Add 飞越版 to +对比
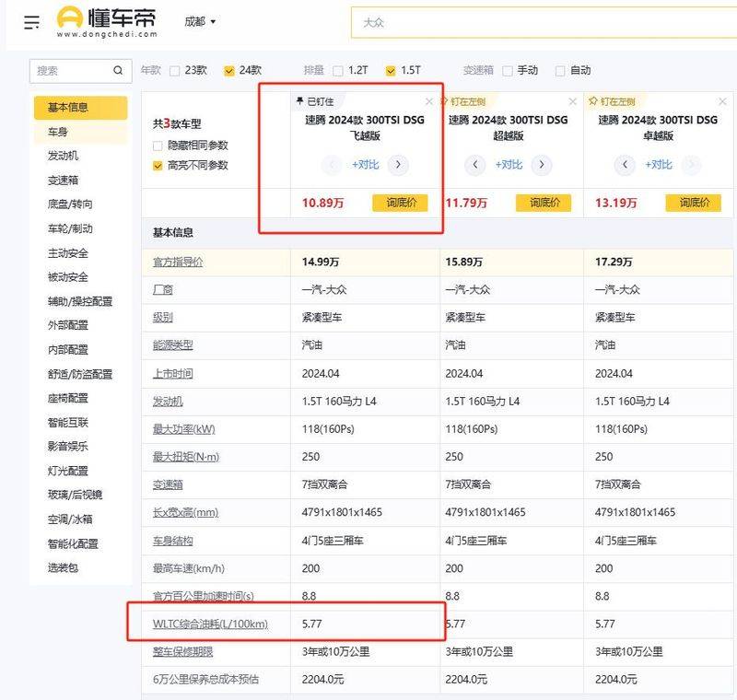Viewport: 737px width, 700px height. point(365,165)
